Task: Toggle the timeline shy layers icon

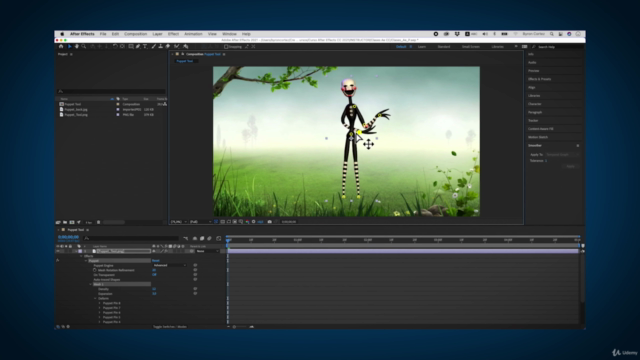Action: click(x=195, y=238)
